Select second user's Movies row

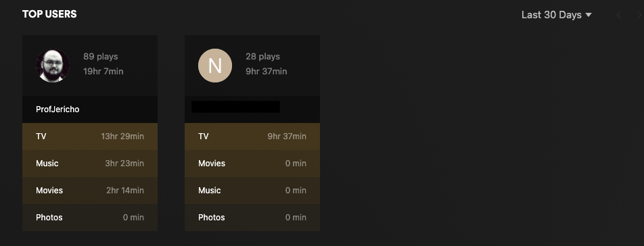252,163
